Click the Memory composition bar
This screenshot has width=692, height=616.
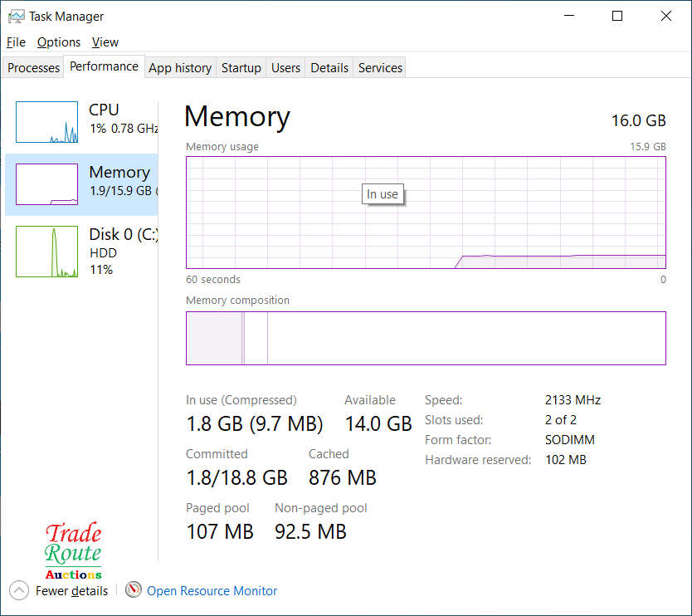(426, 338)
